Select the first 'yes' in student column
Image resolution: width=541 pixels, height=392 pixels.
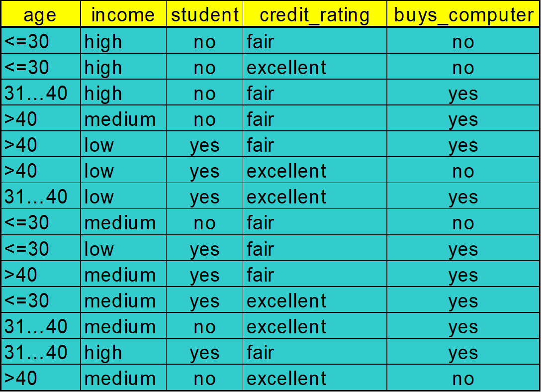coord(204,145)
